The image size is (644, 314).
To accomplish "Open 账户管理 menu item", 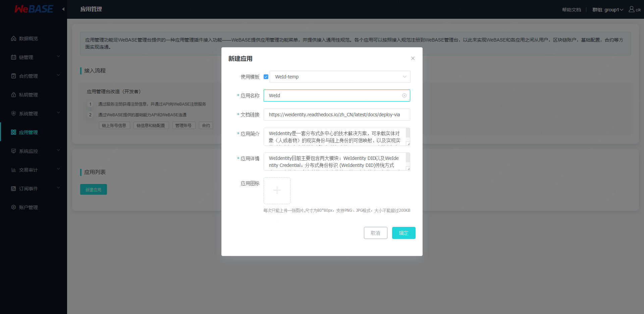I will click(x=34, y=207).
